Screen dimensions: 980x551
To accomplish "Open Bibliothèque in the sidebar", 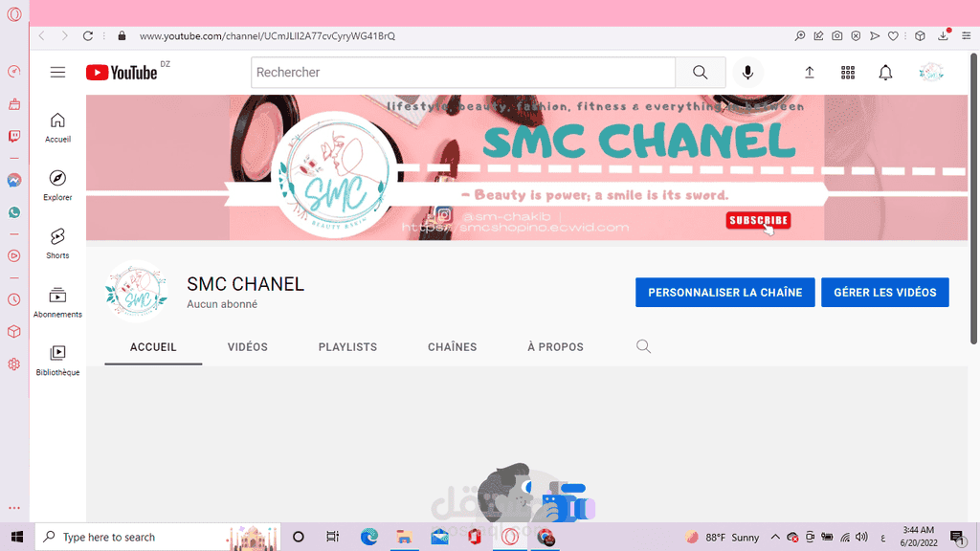I will click(57, 361).
